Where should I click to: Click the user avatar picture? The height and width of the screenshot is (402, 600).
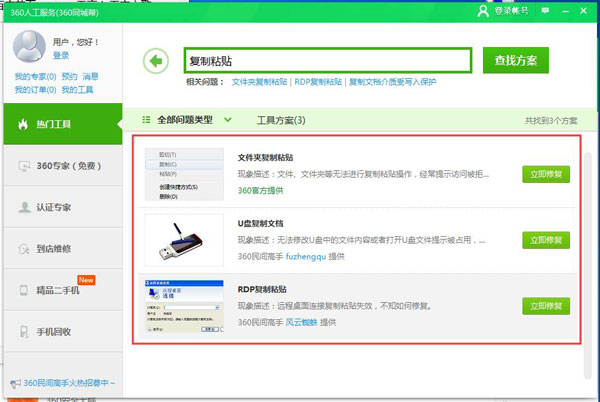coord(29,46)
